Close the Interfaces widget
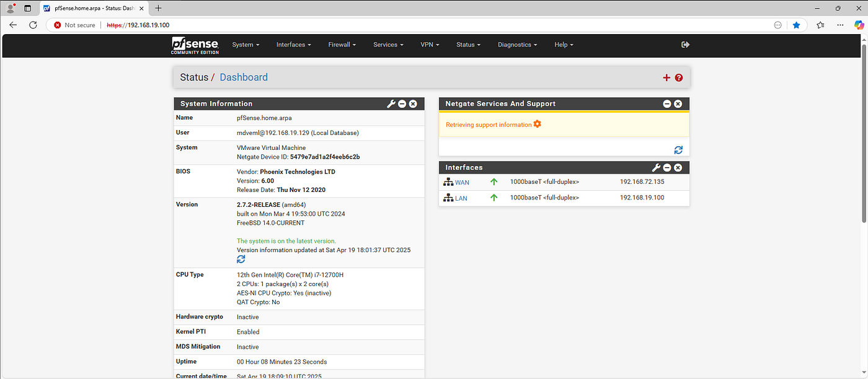This screenshot has width=868, height=379. point(678,168)
